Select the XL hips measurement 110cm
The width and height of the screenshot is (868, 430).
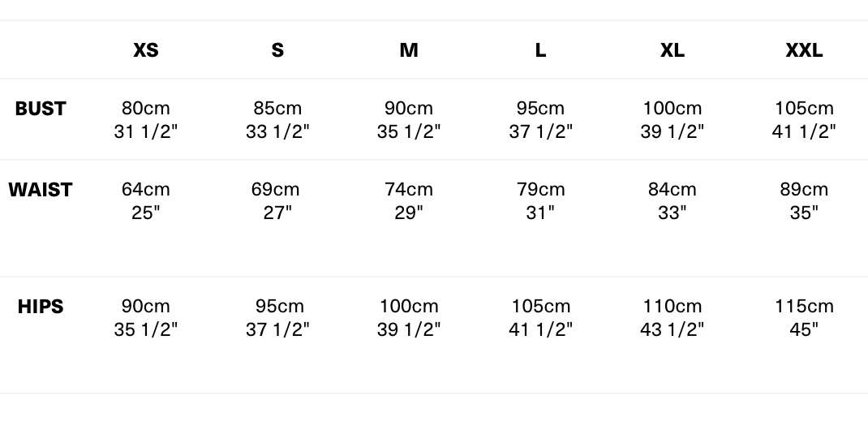[x=672, y=307]
